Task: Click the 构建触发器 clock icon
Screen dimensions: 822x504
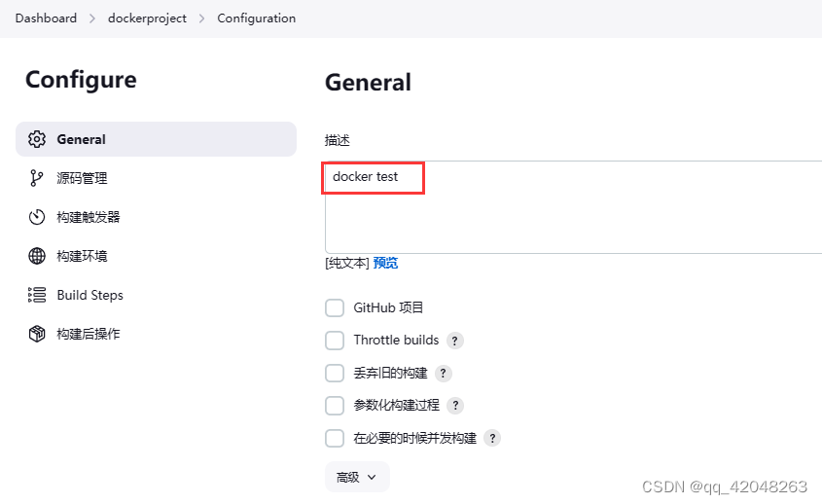Action: (37, 217)
